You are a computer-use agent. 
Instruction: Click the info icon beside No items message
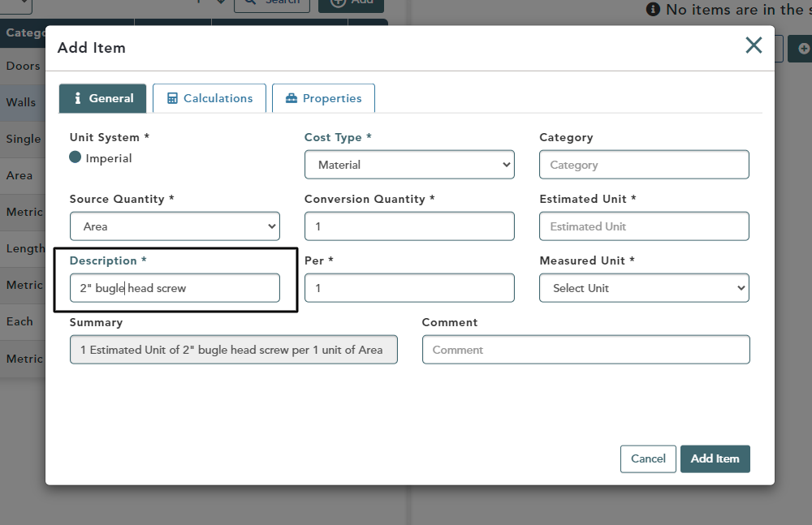[x=653, y=9]
